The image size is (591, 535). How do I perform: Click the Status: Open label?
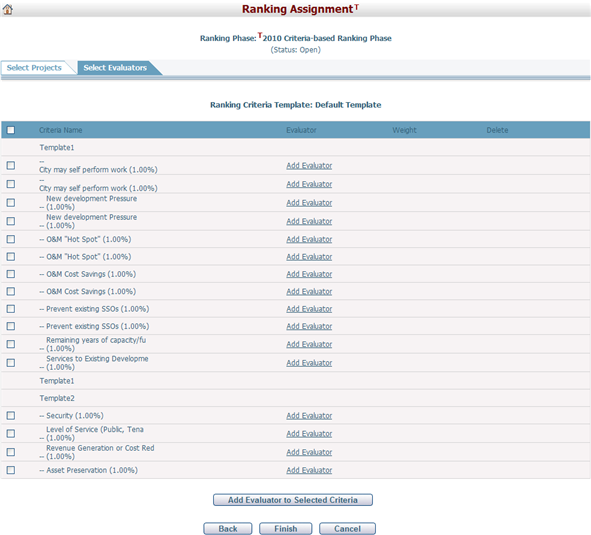[296, 50]
